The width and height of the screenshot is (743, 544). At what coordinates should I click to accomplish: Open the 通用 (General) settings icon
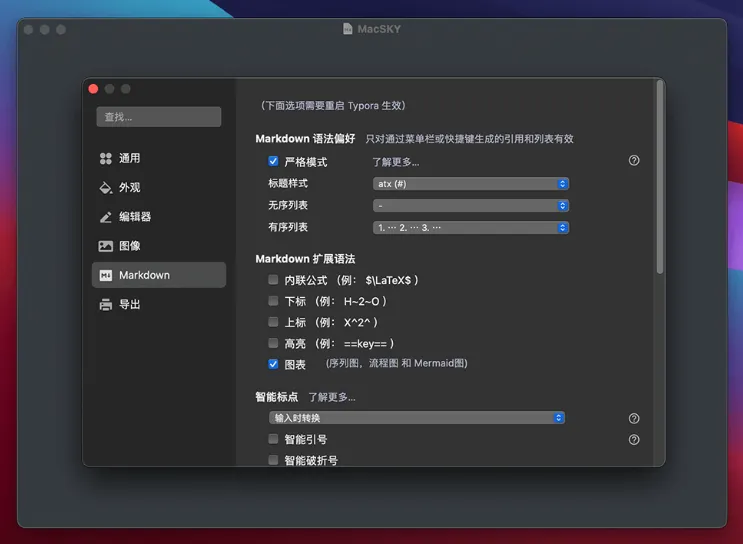pos(106,158)
